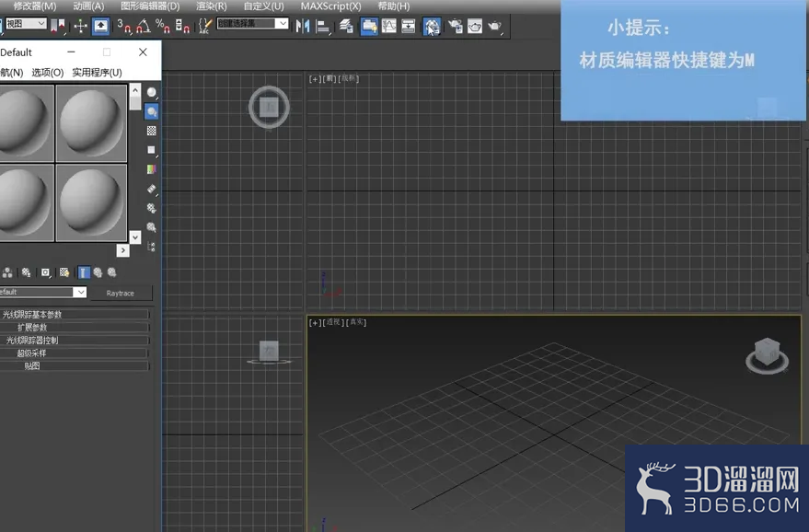
Task: Toggle Backlight in Material Editor
Action: click(x=152, y=111)
